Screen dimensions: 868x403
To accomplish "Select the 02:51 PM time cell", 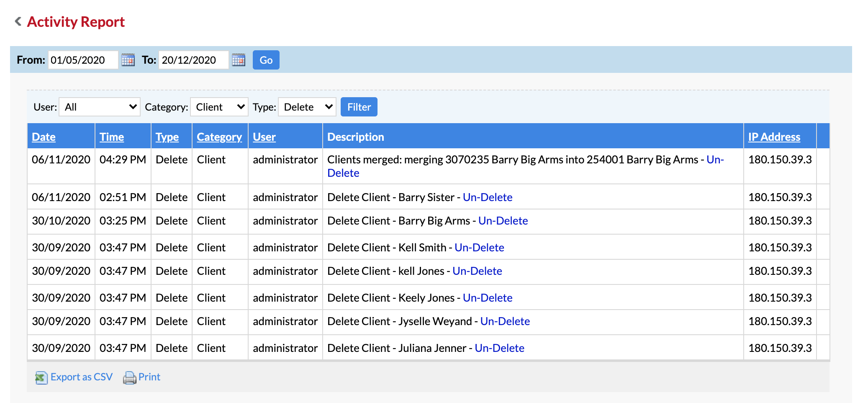I will pyautogui.click(x=123, y=197).
